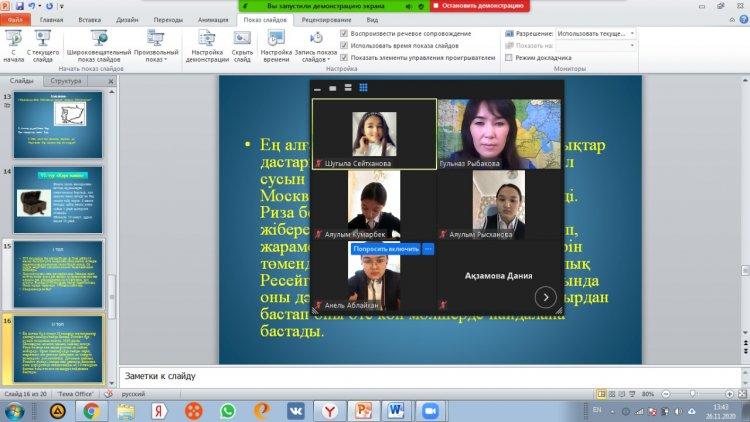750x422 pixels.
Task: Toggle 'Использовать время показа слайдов' checkbox
Action: (344, 45)
